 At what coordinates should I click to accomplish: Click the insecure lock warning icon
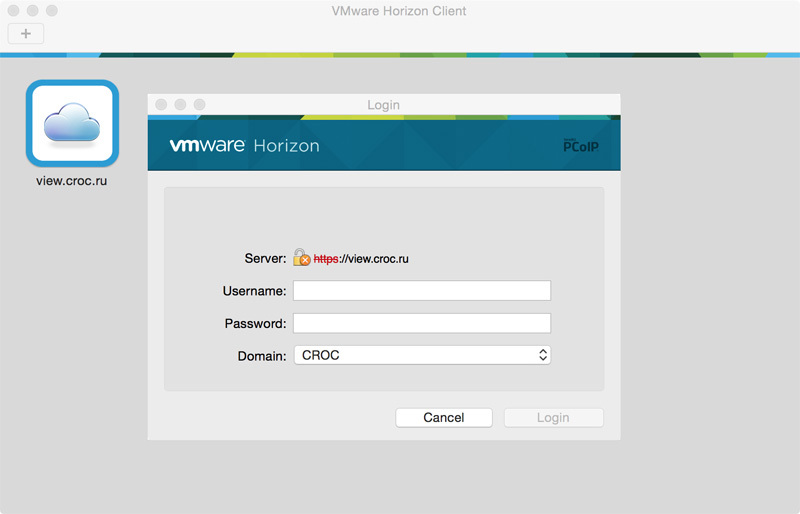pyautogui.click(x=302, y=258)
